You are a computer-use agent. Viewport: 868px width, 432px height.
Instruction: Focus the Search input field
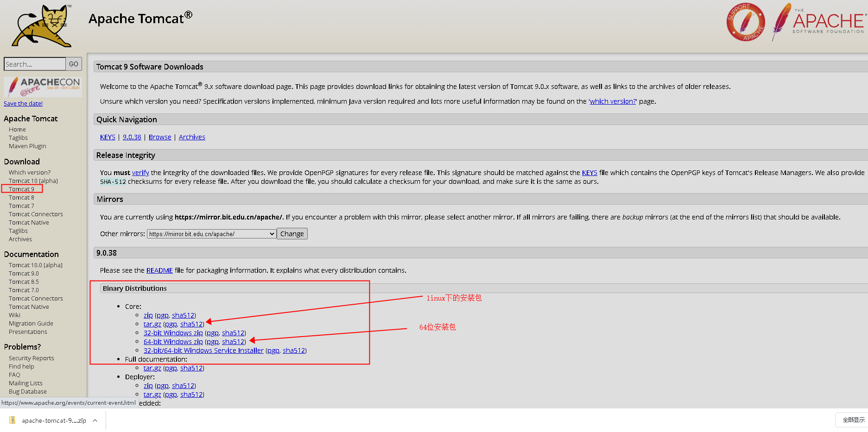35,64
